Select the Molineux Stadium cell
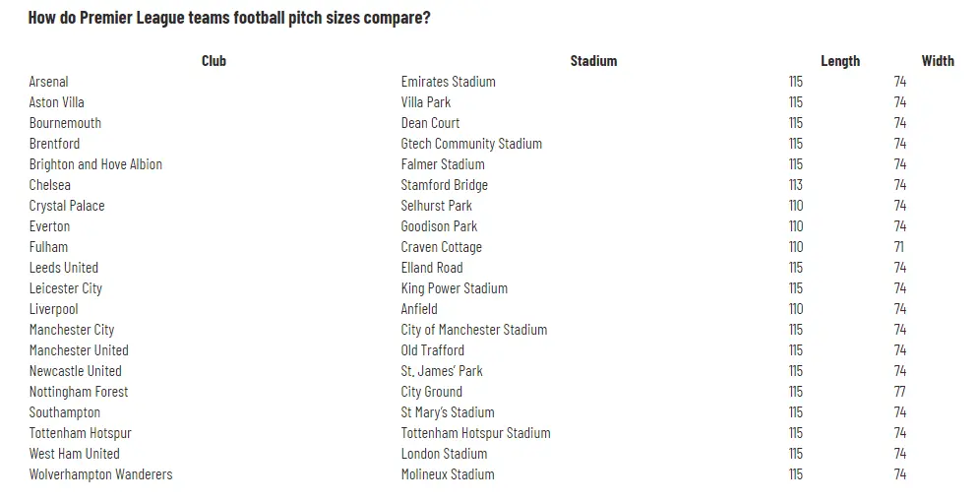Screen dimensions: 980x502 447,474
